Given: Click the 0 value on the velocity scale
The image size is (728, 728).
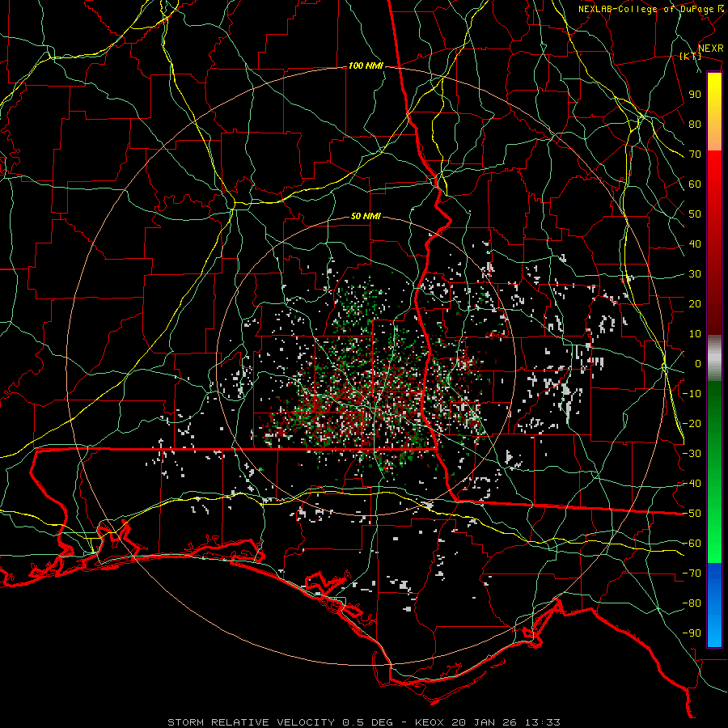Looking at the screenshot, I should coord(698,363).
